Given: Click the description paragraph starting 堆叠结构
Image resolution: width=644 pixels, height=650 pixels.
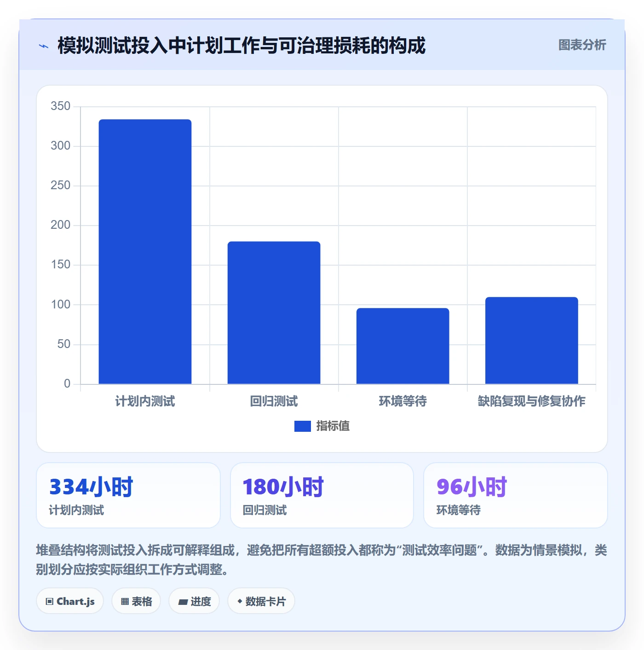Looking at the screenshot, I should click(322, 560).
